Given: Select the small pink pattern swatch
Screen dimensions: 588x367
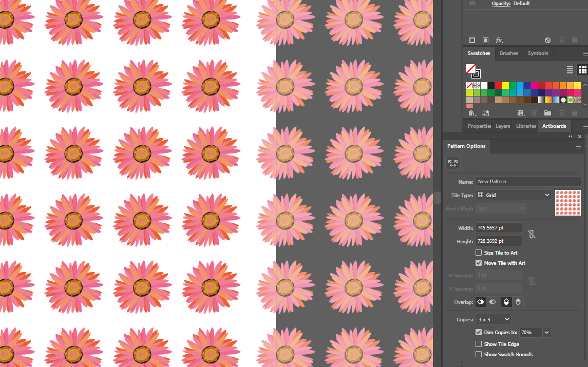Looking at the screenshot, I should (469, 106).
